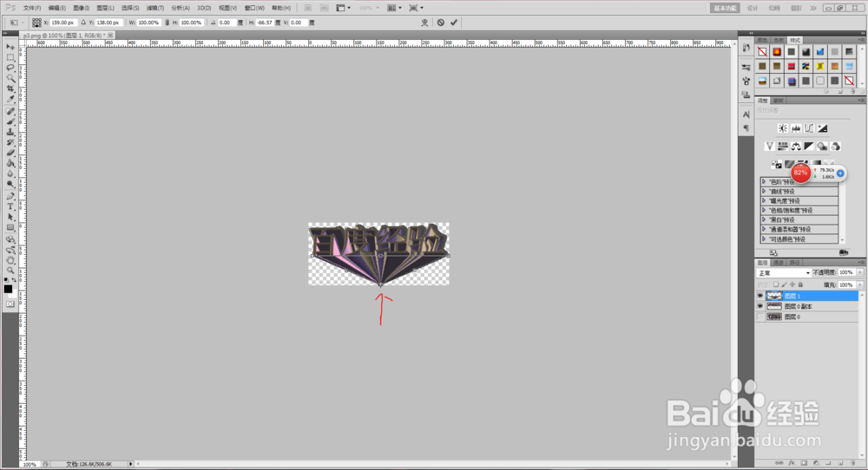The height and width of the screenshot is (470, 868).
Task: Show layer 图层 0 via visibility box
Action: (760, 317)
